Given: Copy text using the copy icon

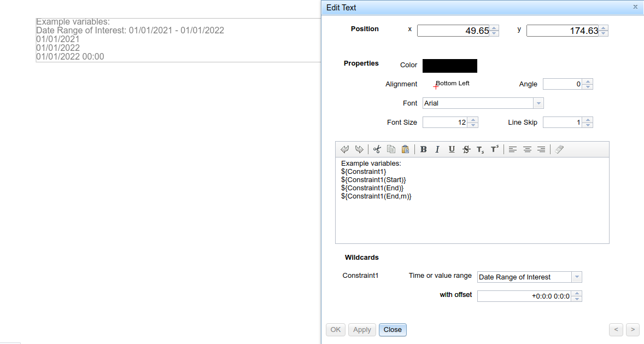Looking at the screenshot, I should coord(391,149).
